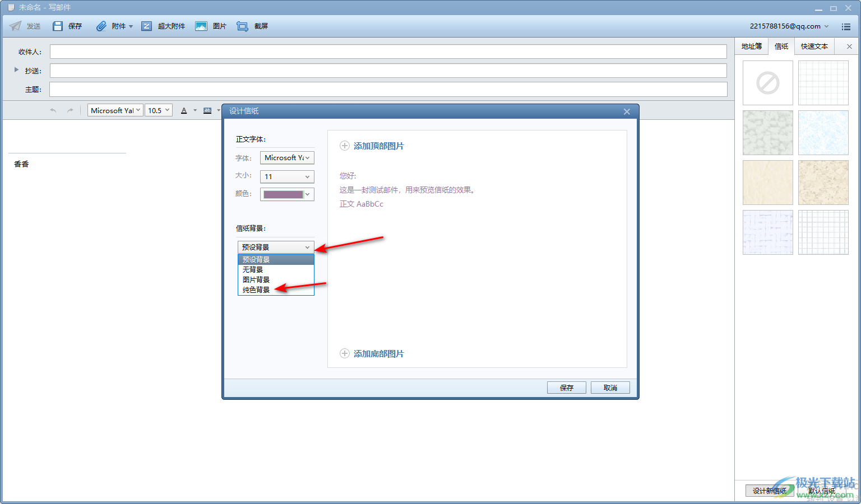Image resolution: width=861 pixels, height=504 pixels.
Task: Insert a picture with the 图片 icon
Action: 201,26
